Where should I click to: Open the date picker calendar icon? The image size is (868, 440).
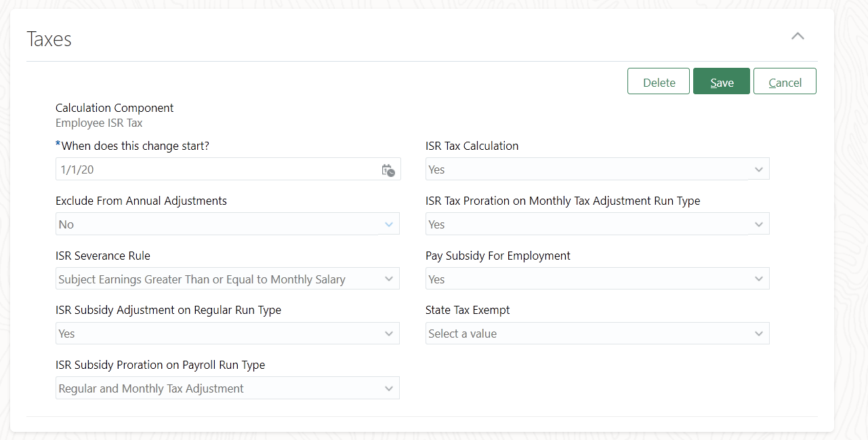(388, 170)
